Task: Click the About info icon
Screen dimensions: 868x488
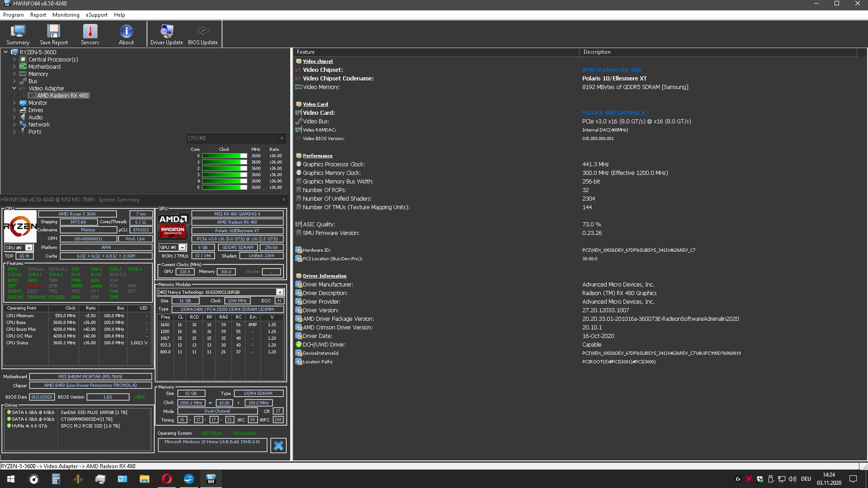Action: (126, 34)
